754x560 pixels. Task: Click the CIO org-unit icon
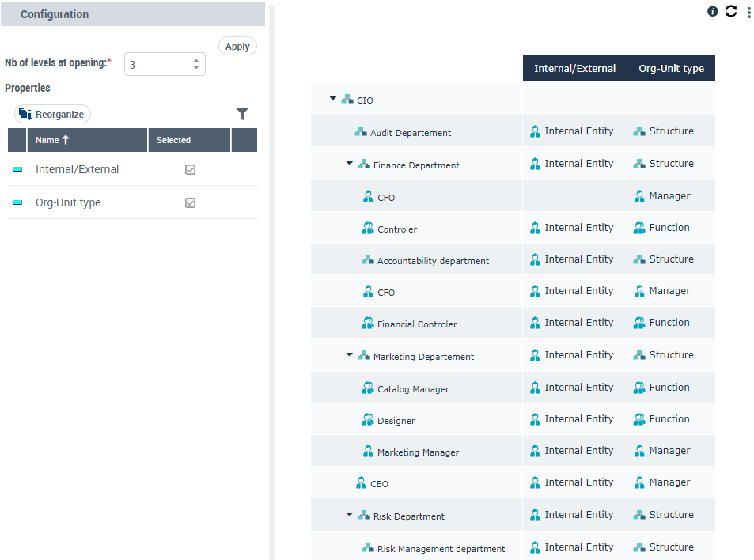point(347,100)
